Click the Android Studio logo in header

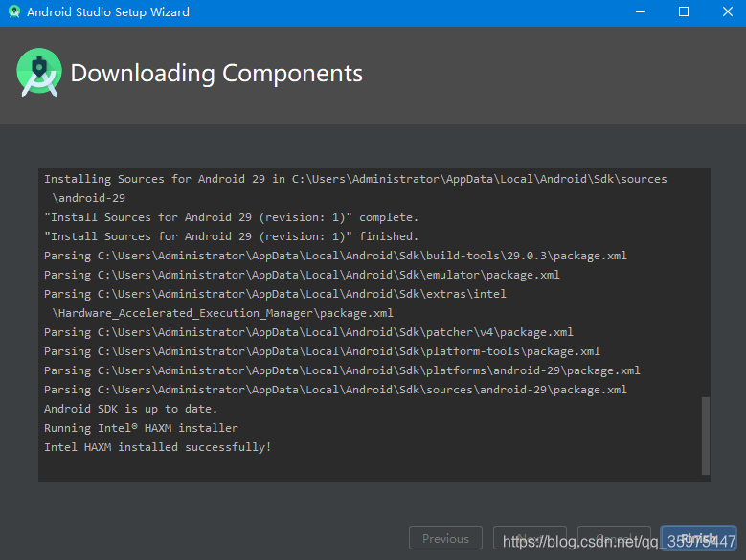(x=39, y=72)
